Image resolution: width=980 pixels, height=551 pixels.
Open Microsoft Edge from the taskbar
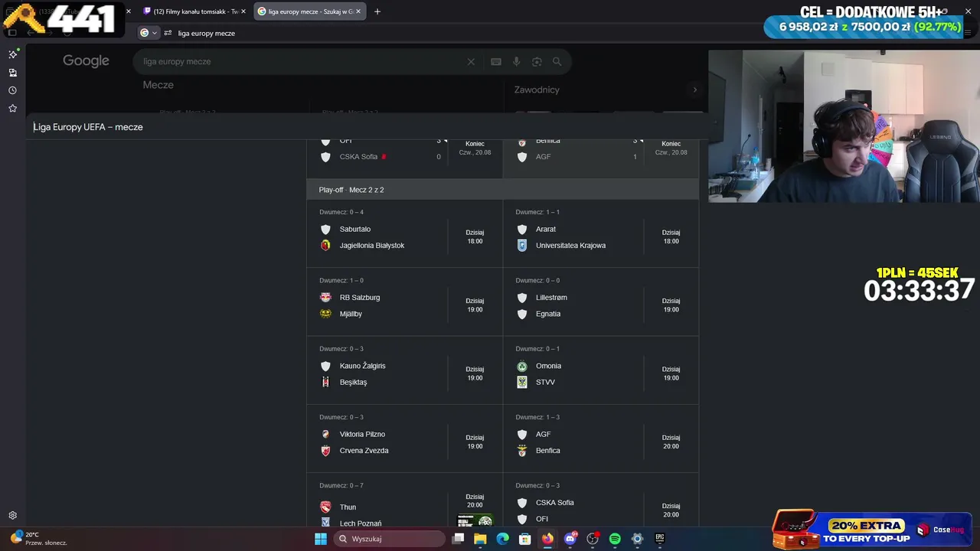[x=502, y=539]
